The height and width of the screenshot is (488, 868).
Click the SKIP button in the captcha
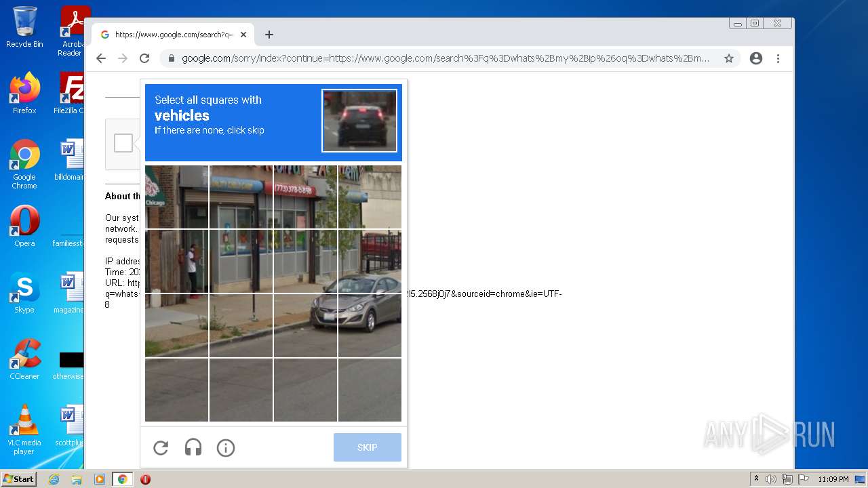(x=368, y=447)
